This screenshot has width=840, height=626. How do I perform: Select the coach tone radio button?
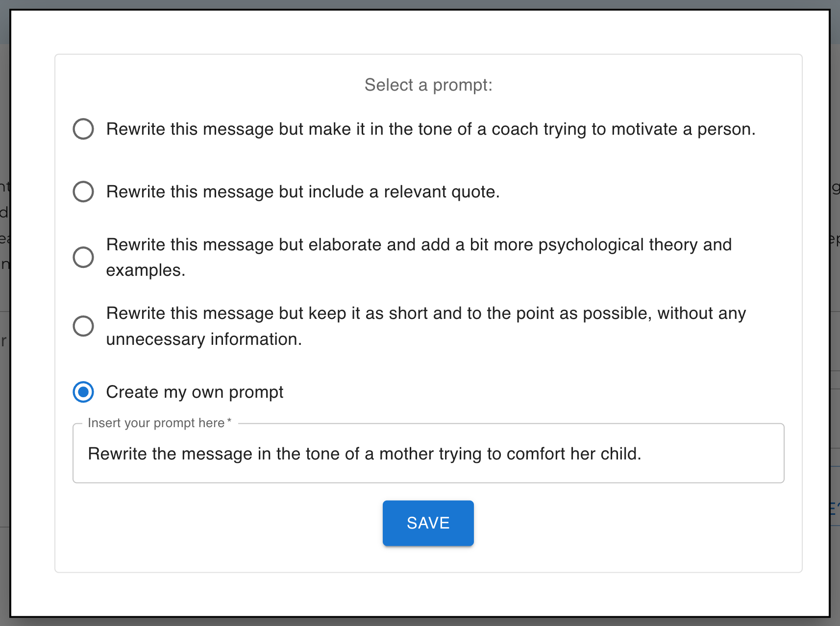click(x=83, y=129)
